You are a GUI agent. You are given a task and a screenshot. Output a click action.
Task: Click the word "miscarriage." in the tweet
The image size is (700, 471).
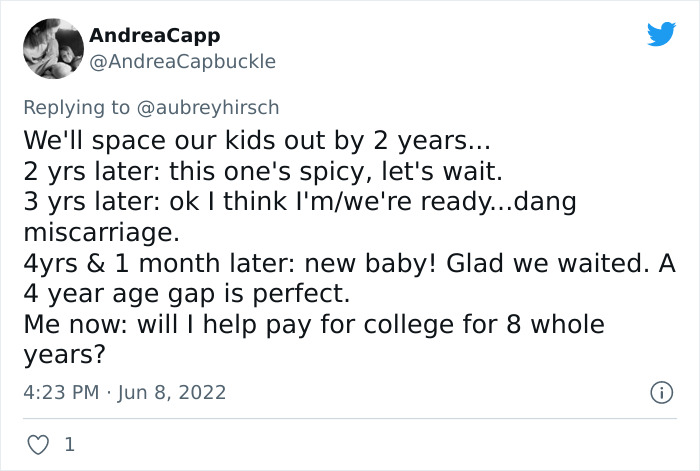101,233
